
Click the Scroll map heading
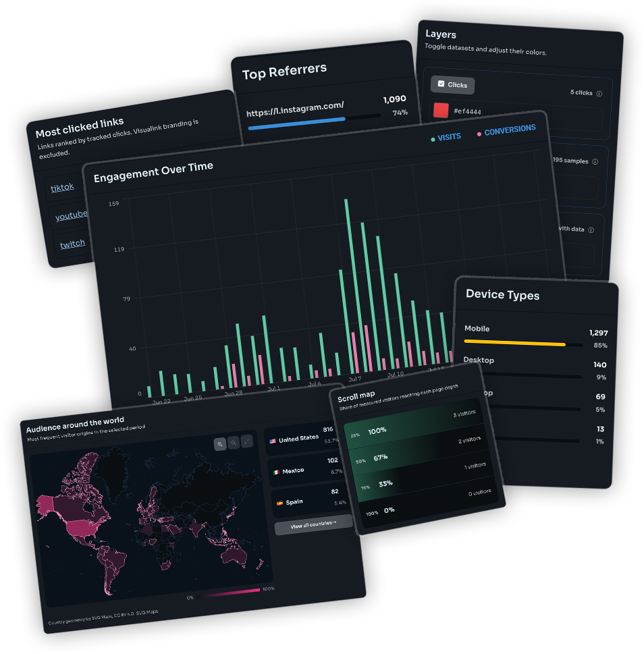click(x=356, y=396)
